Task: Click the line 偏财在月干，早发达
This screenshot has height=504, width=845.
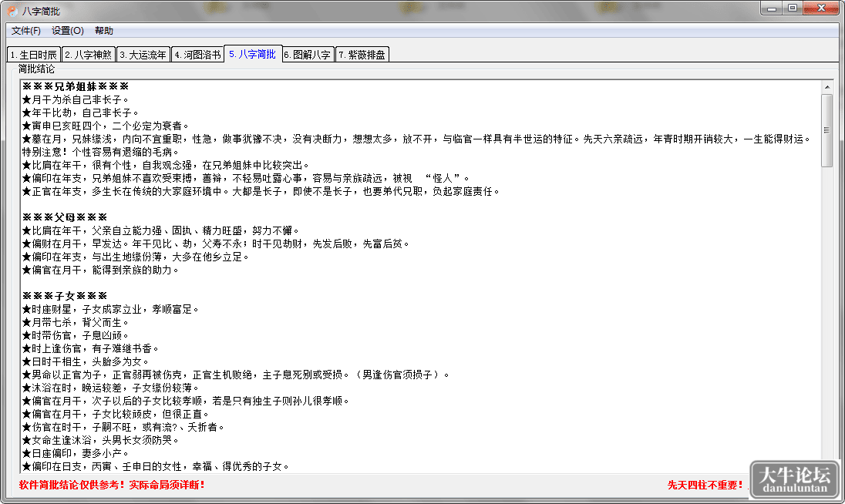Action: pos(216,244)
